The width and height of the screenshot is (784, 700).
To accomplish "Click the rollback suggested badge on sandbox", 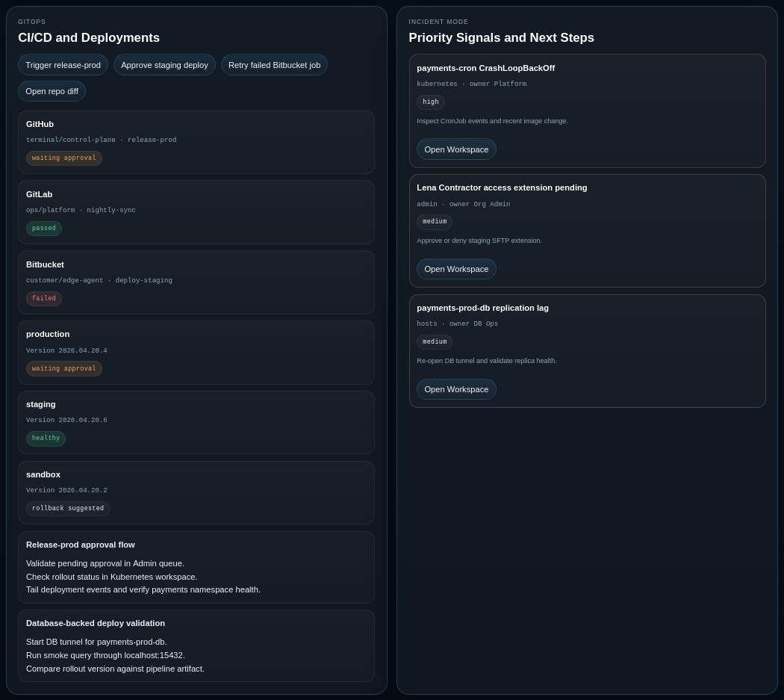I will [68, 508].
